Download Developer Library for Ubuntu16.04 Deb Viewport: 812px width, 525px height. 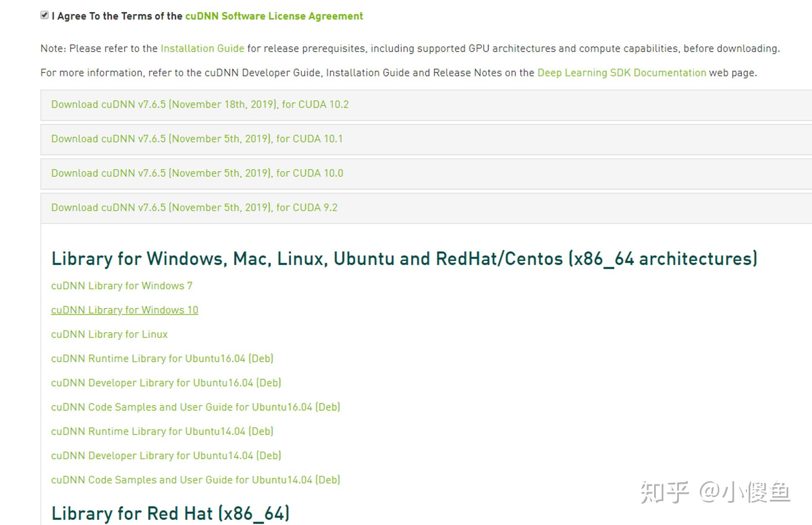tap(166, 383)
